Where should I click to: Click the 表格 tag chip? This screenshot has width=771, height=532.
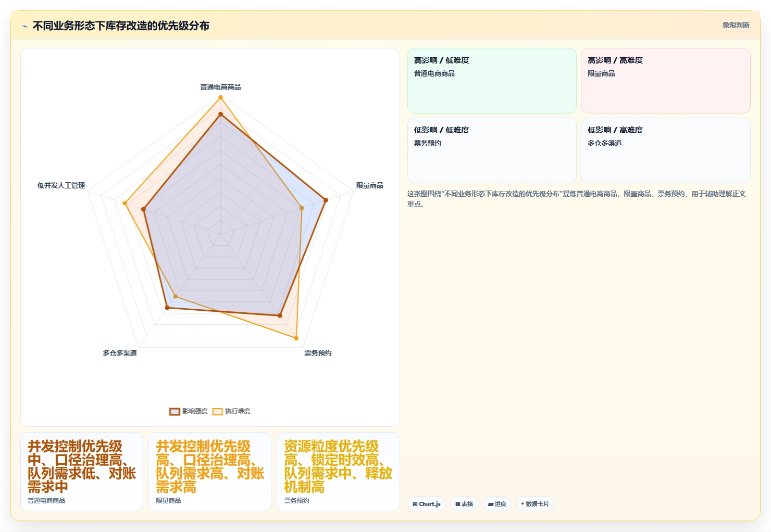464,504
